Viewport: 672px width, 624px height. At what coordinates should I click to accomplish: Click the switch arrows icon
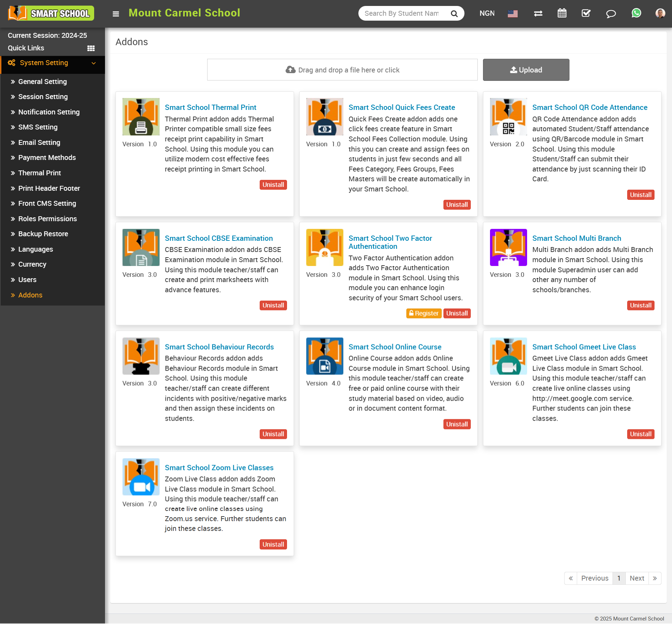pos(538,13)
